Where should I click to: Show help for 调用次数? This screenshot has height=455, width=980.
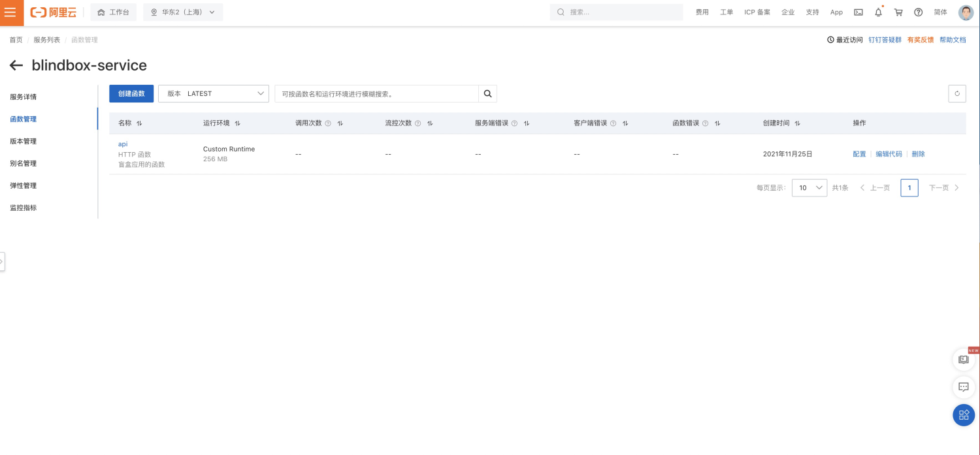(x=328, y=123)
